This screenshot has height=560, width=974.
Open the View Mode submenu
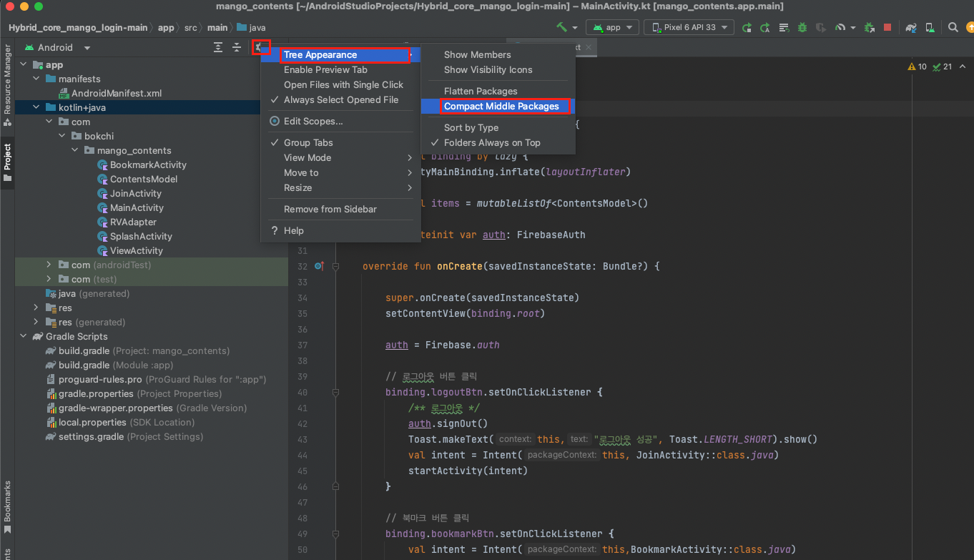click(x=308, y=158)
